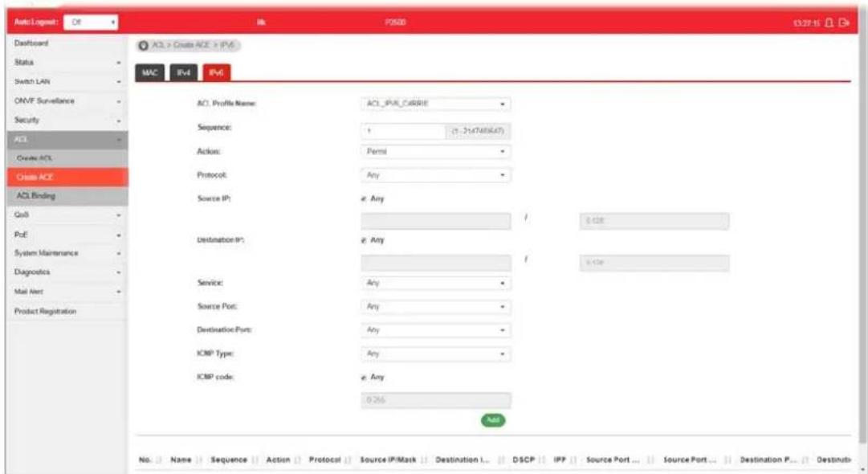Open the Action dropdown
The height and width of the screenshot is (474, 868).
tap(436, 152)
